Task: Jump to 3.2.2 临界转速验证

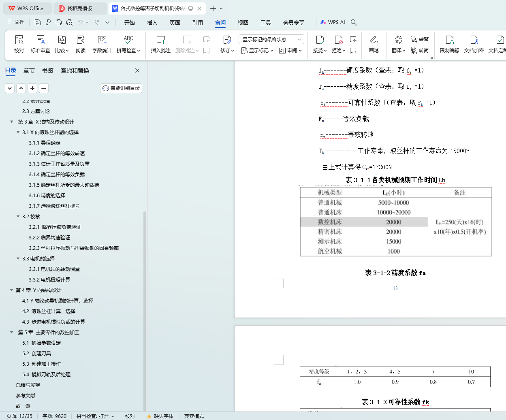Action: coord(49,237)
